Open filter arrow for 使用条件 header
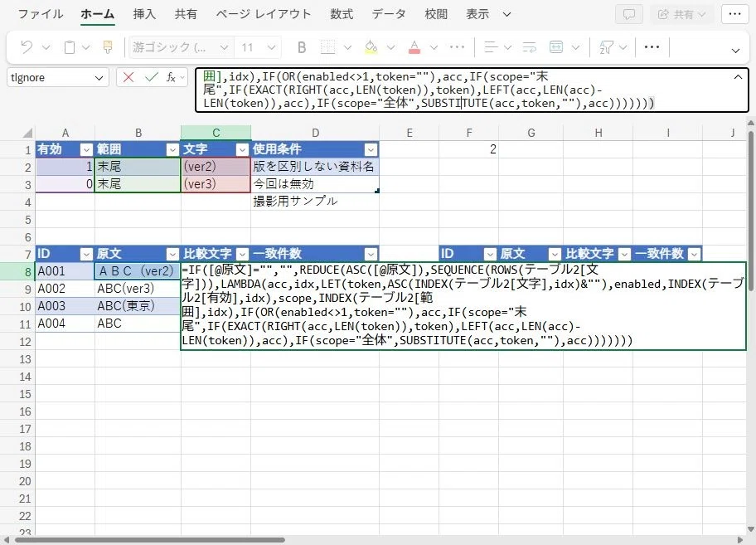Screen dimensions: 756x545 pyautogui.click(x=371, y=150)
